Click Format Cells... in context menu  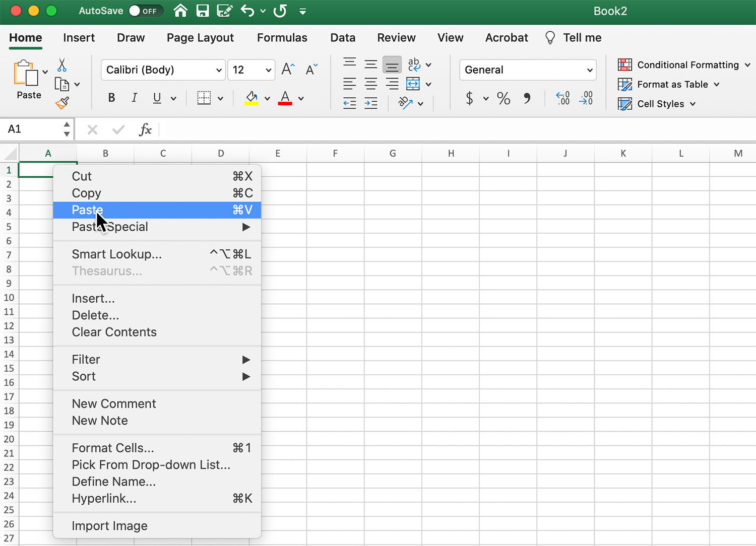(113, 448)
